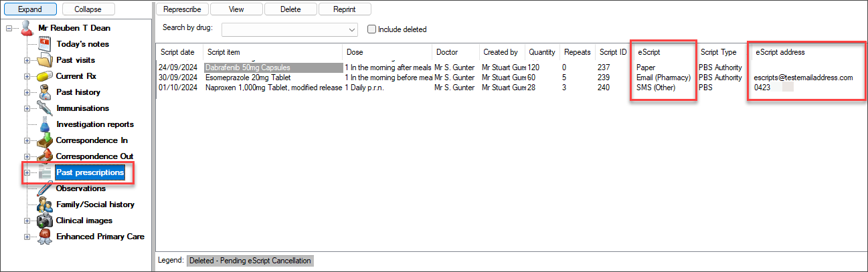This screenshot has height=272, width=868.
Task: Expand the Current Rx tree node
Action: tap(27, 76)
